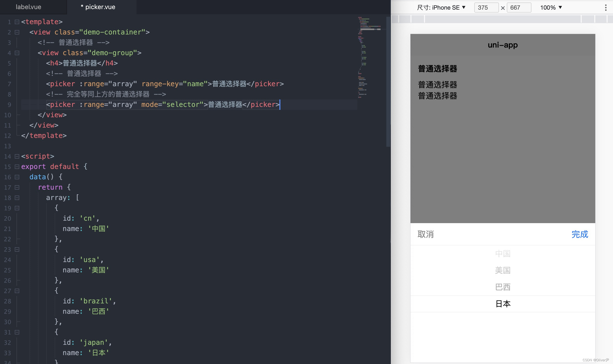Collapse the data() function on line 16

click(x=17, y=177)
